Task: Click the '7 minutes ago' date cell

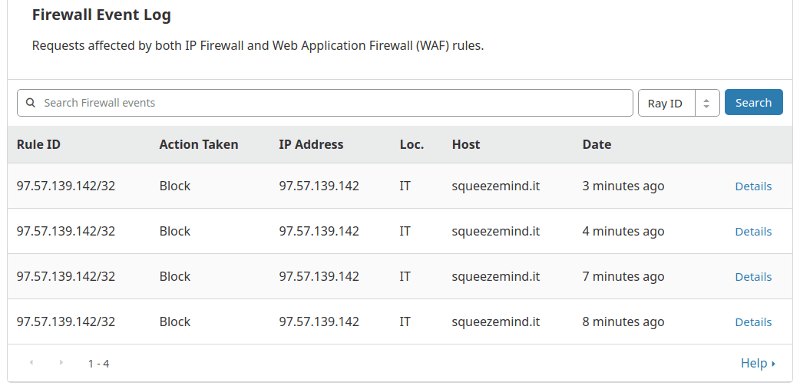Action: [623, 276]
